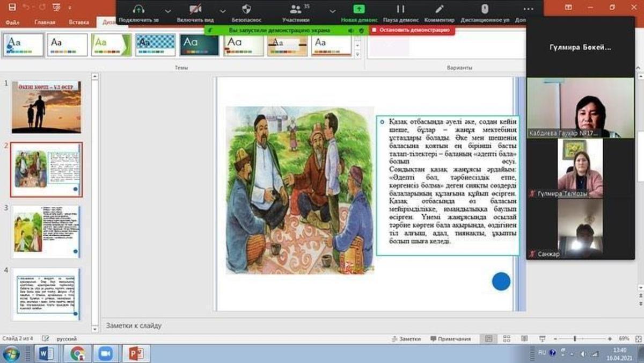Turn on the Zoom video camera

pos(195,10)
